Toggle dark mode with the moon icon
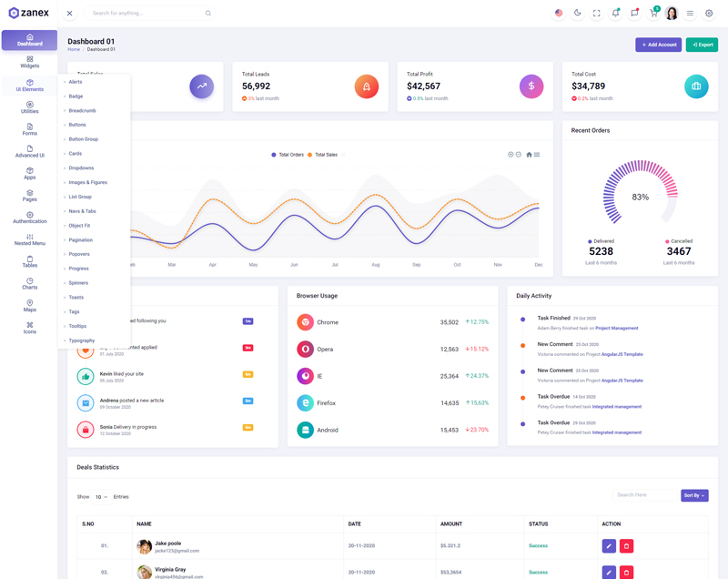 pos(578,13)
